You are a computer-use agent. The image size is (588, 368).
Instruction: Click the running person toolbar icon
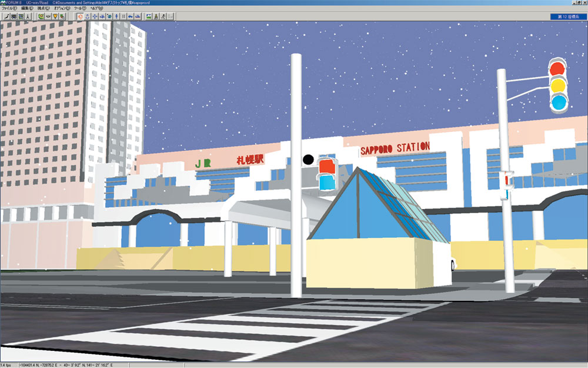[x=163, y=16]
